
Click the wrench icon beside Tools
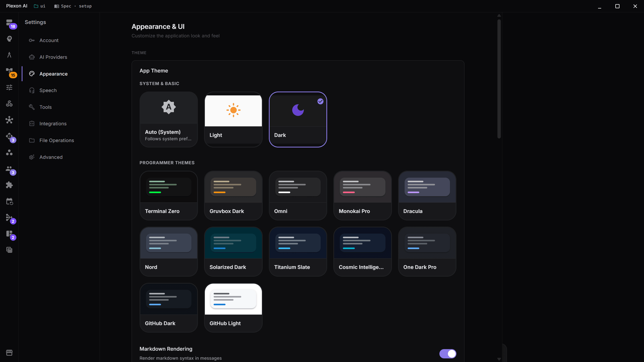pos(32,107)
